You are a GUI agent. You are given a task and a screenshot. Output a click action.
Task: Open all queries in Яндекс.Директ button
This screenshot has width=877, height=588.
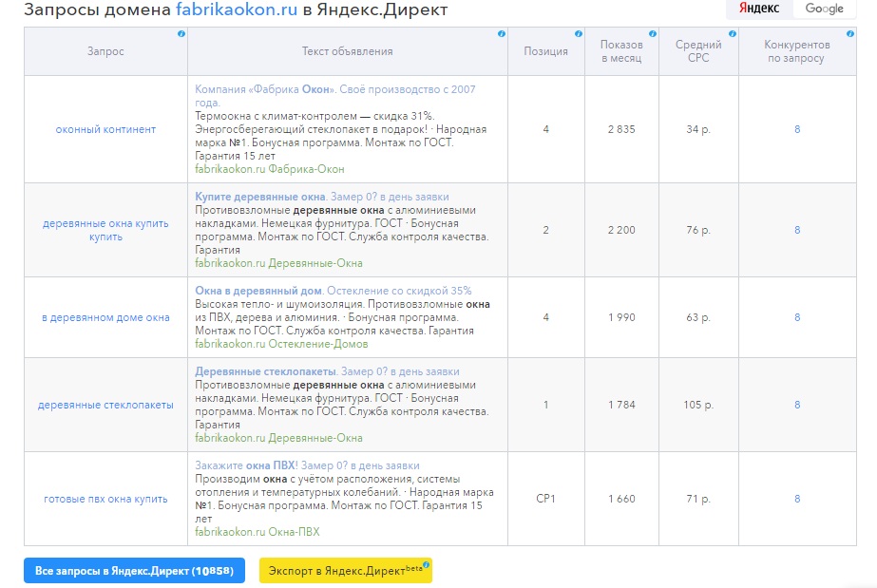pyautogui.click(x=134, y=571)
